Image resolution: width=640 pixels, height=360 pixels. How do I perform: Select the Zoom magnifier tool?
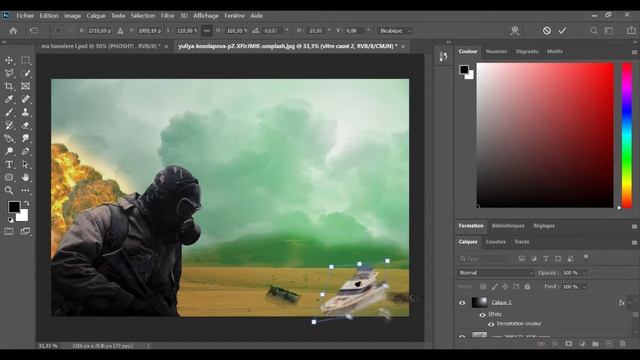[x=9, y=190]
